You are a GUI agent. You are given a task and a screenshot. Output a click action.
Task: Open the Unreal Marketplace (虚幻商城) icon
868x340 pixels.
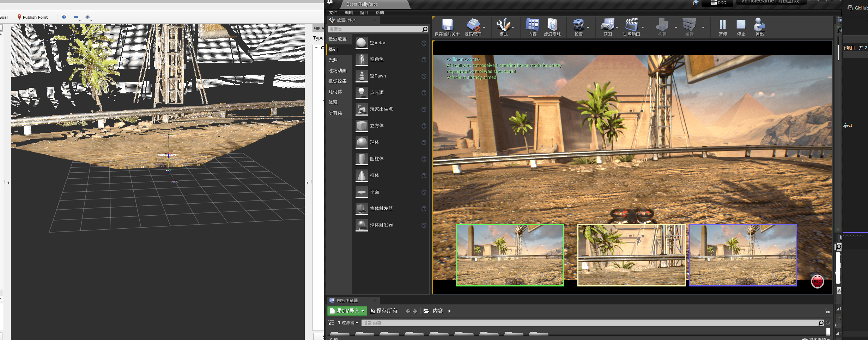(x=552, y=25)
